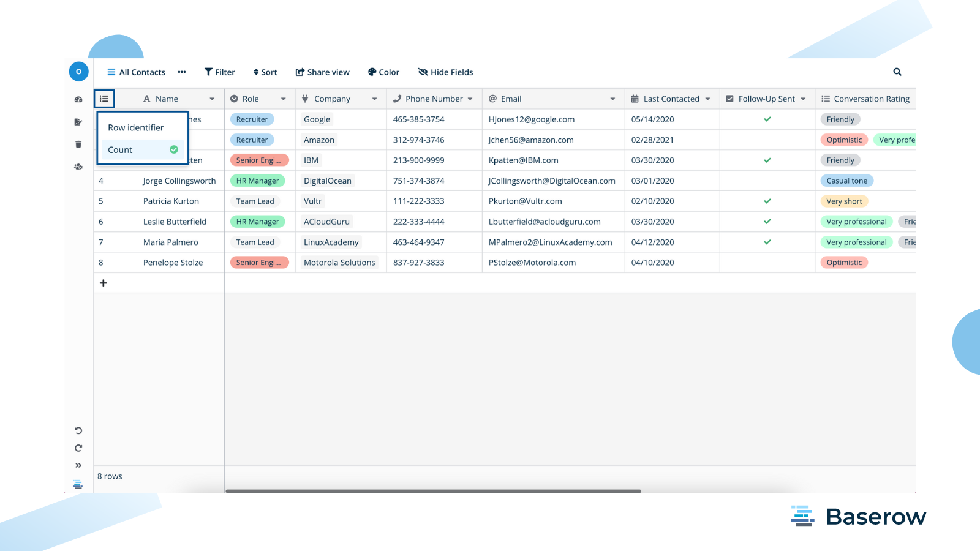Screen dimensions: 980x551
Task: Click the blue O workspace avatar
Action: [x=78, y=72]
